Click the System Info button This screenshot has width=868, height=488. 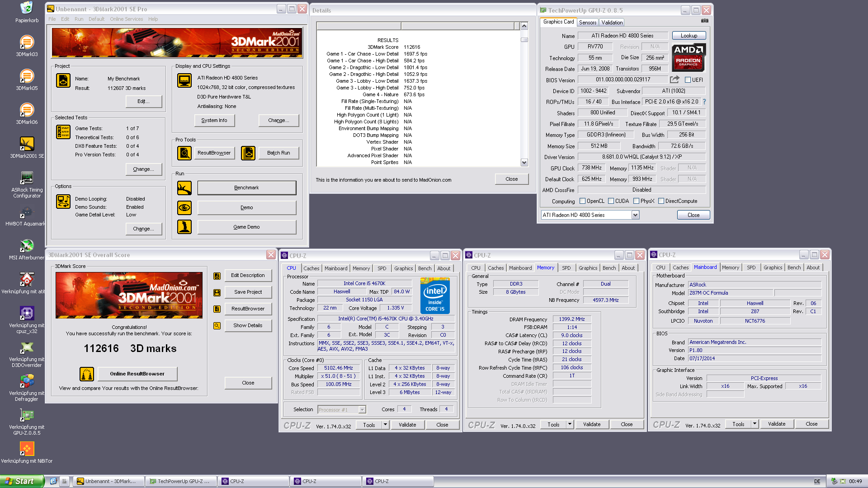coord(214,120)
